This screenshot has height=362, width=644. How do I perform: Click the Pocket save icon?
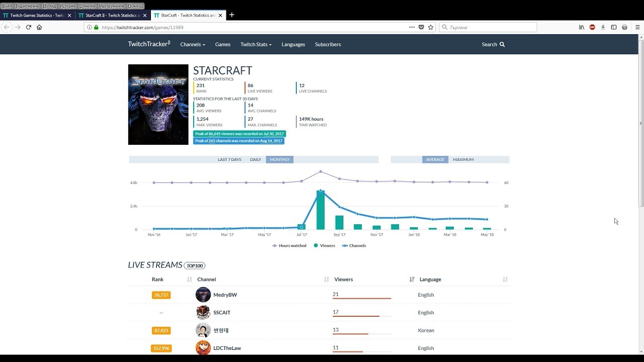[x=421, y=27]
